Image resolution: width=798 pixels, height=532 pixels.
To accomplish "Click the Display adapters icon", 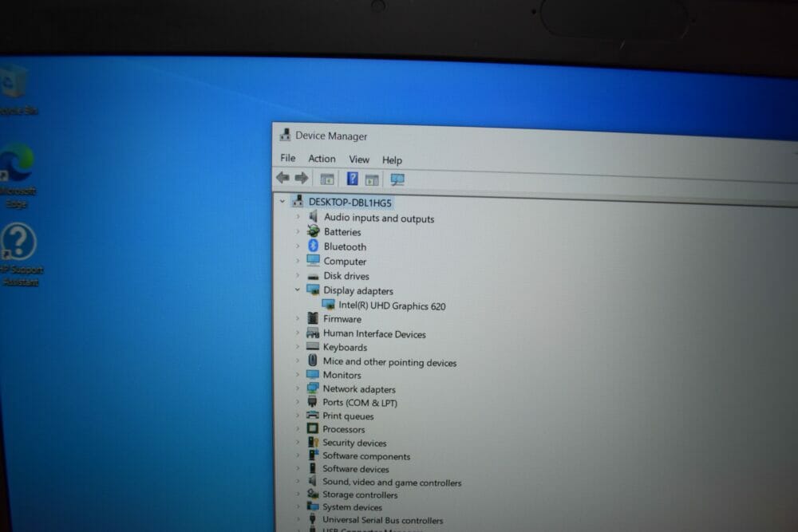I will tap(313, 290).
